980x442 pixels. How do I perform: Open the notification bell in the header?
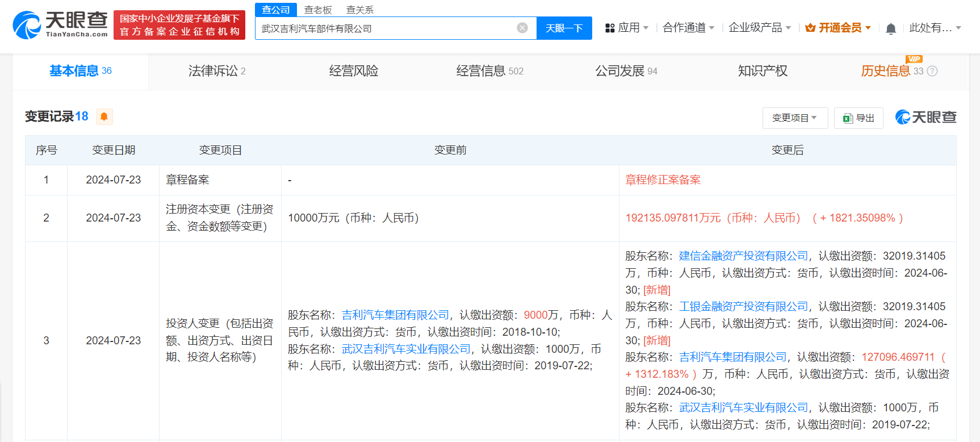891,28
